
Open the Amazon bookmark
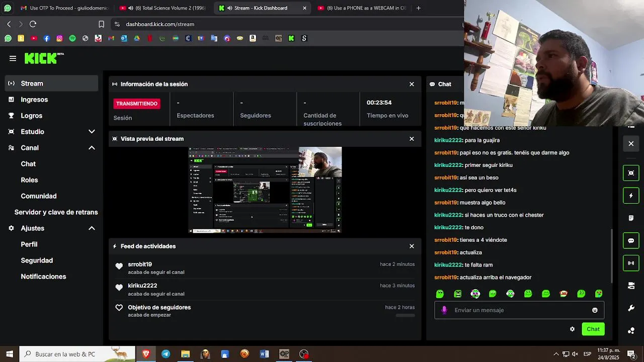(x=253, y=38)
